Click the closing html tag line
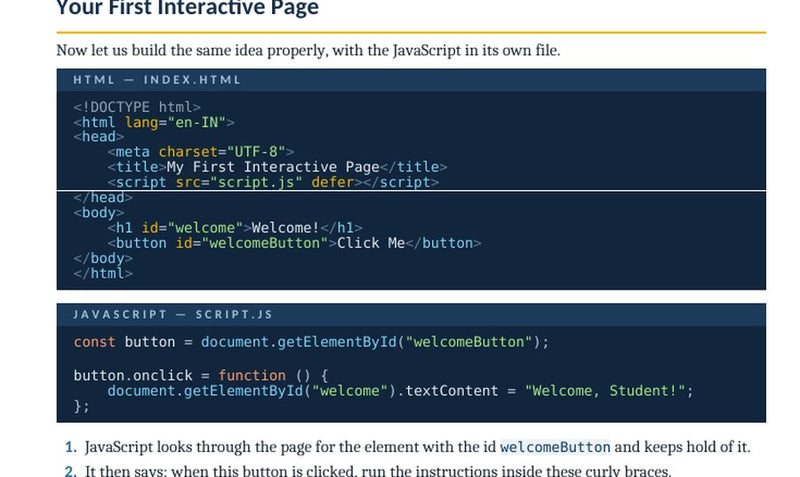The height and width of the screenshot is (477, 800). (103, 274)
